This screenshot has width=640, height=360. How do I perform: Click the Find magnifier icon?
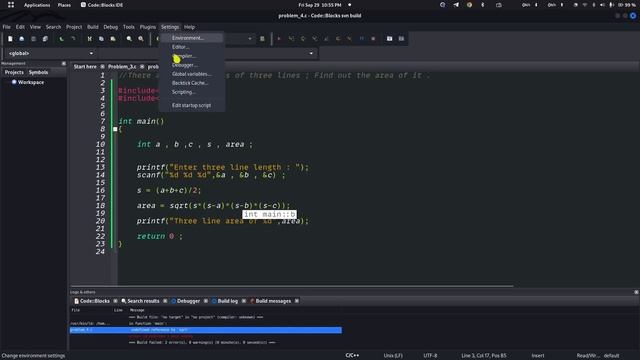[x=129, y=39]
